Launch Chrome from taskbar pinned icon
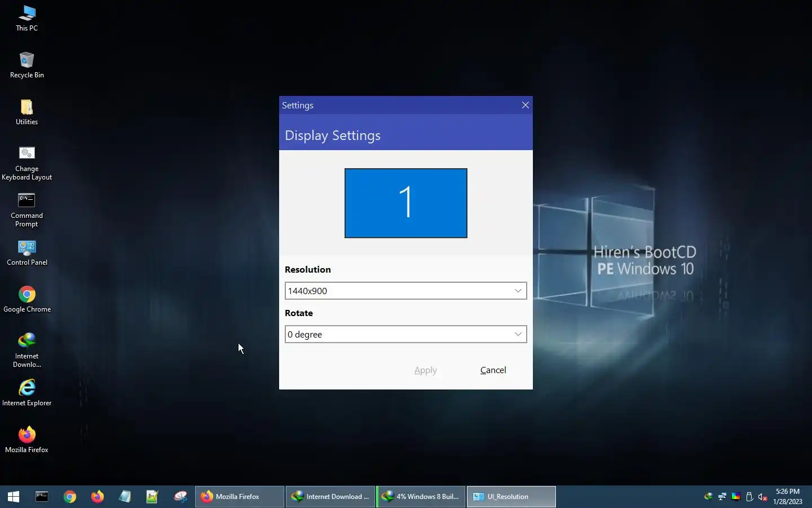 (70, 497)
